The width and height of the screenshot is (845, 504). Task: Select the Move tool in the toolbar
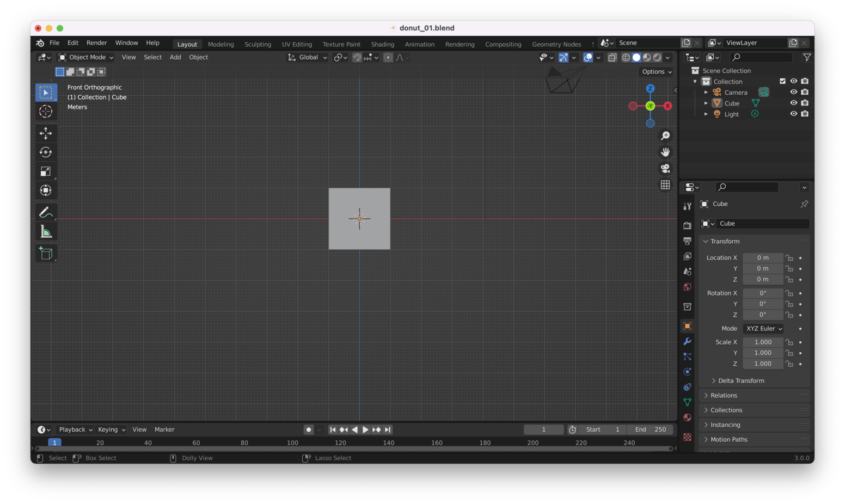click(x=46, y=133)
